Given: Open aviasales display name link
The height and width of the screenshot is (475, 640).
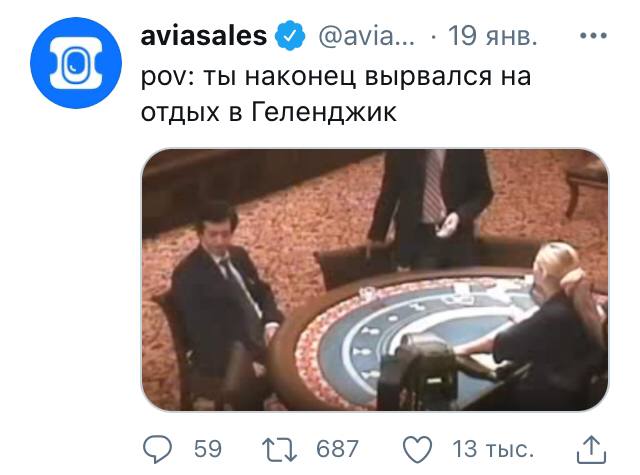Looking at the screenshot, I should click(204, 36).
